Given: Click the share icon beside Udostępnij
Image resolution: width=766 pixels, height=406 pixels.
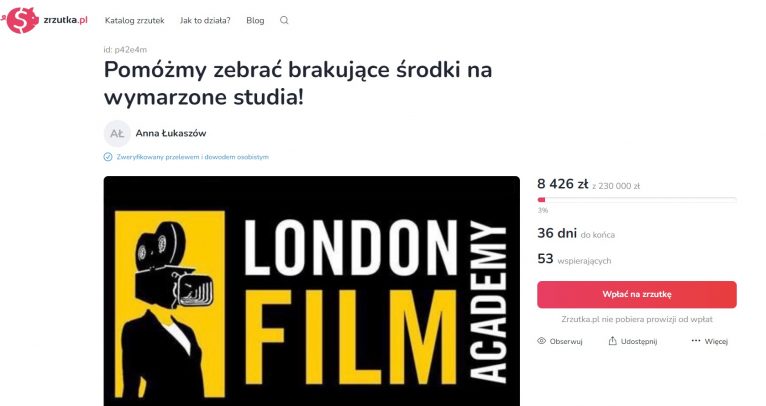Looking at the screenshot, I should click(613, 341).
